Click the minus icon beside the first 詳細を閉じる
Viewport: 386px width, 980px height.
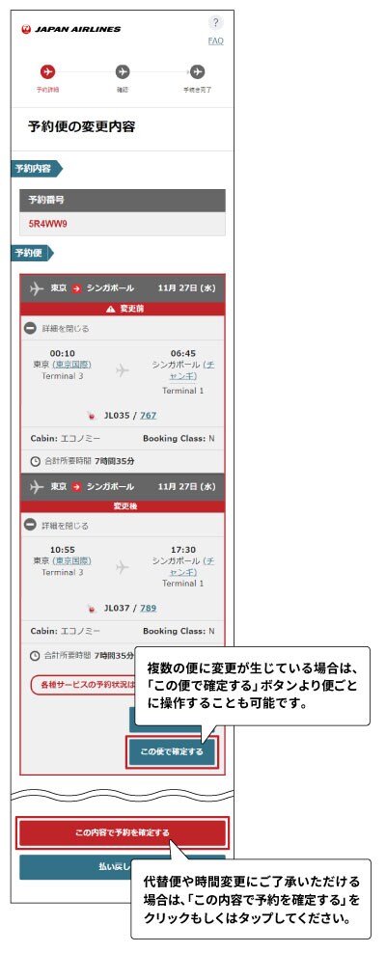[x=30, y=328]
